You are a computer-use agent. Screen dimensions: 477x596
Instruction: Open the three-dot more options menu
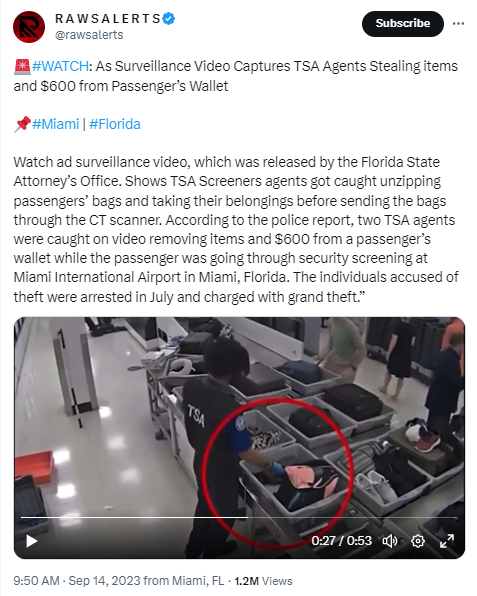(458, 24)
